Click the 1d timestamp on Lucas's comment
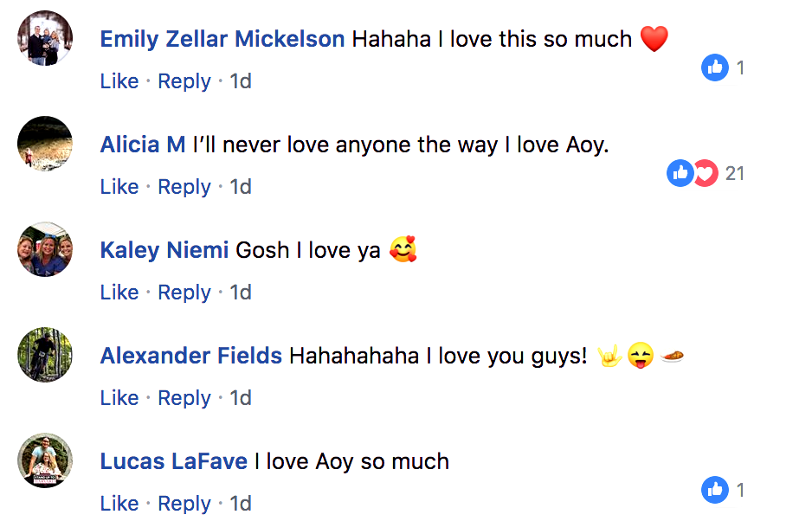The image size is (812, 521). (241, 504)
